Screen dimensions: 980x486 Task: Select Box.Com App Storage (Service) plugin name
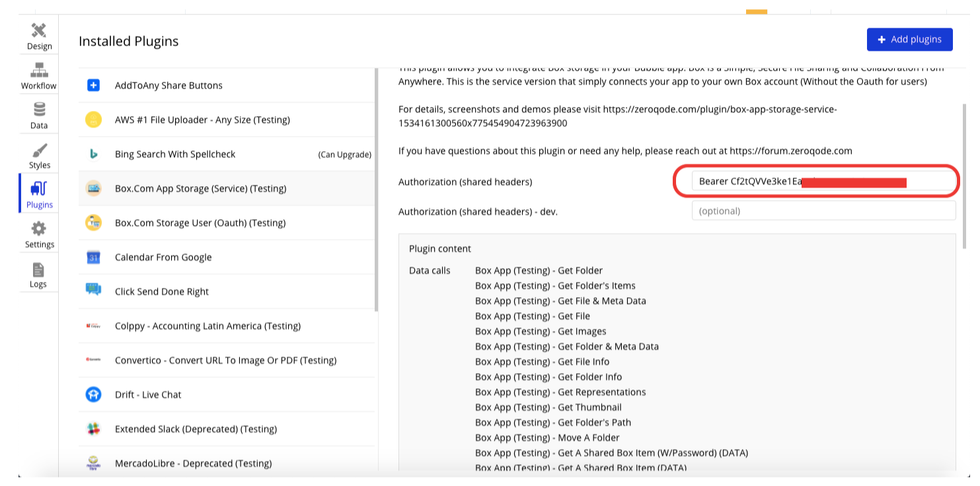[200, 188]
